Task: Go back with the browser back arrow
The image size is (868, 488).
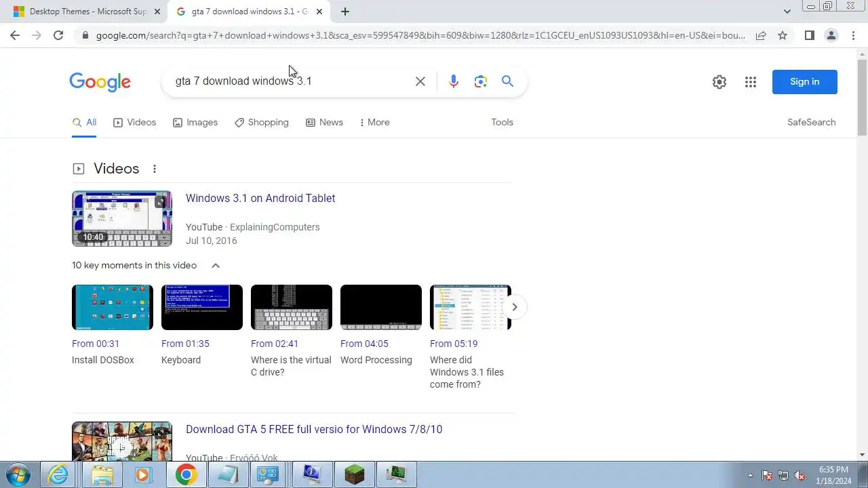Action: pyautogui.click(x=15, y=35)
